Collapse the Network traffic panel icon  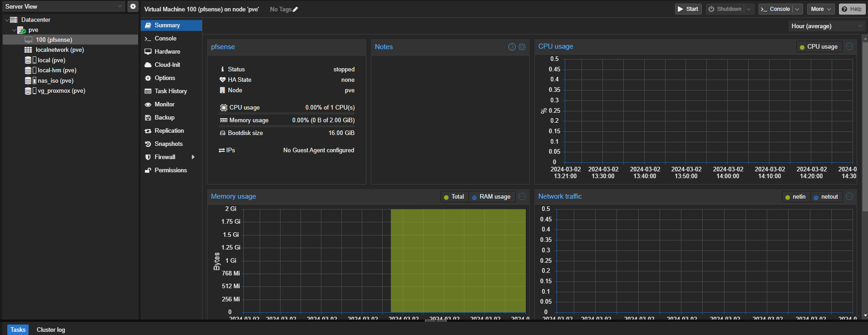849,196
